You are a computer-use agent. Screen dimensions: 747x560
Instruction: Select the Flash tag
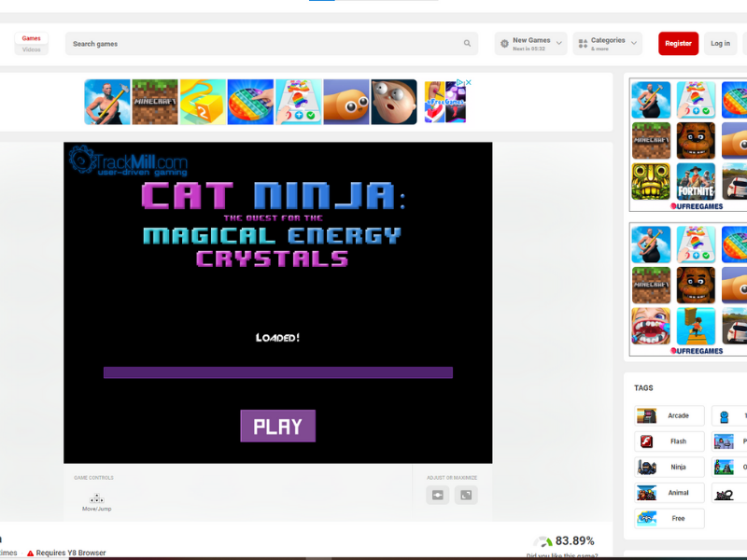(669, 441)
